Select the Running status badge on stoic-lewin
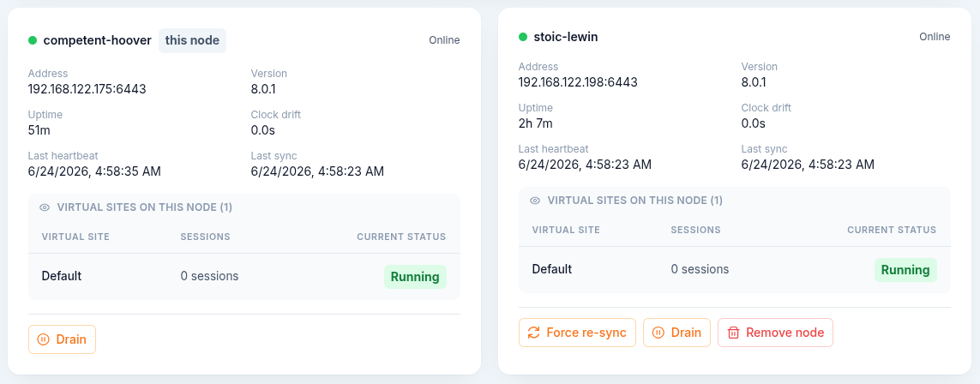This screenshot has height=384, width=980. 905,270
